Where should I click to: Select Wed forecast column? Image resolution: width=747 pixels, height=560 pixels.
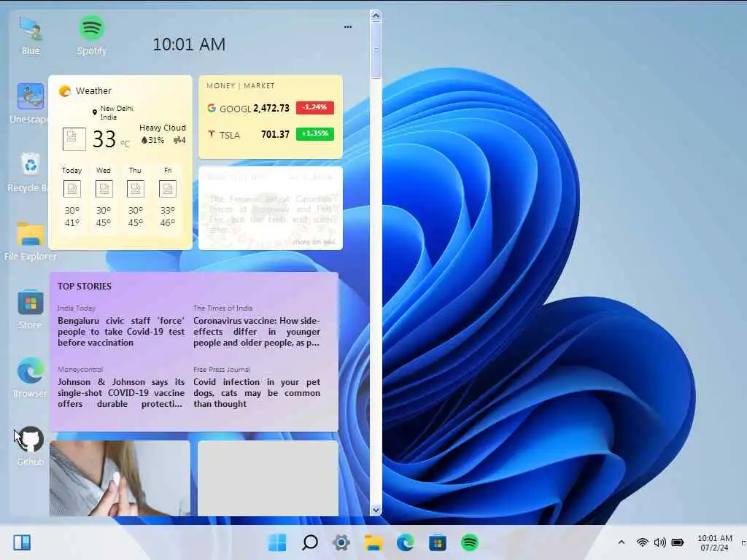(104, 197)
